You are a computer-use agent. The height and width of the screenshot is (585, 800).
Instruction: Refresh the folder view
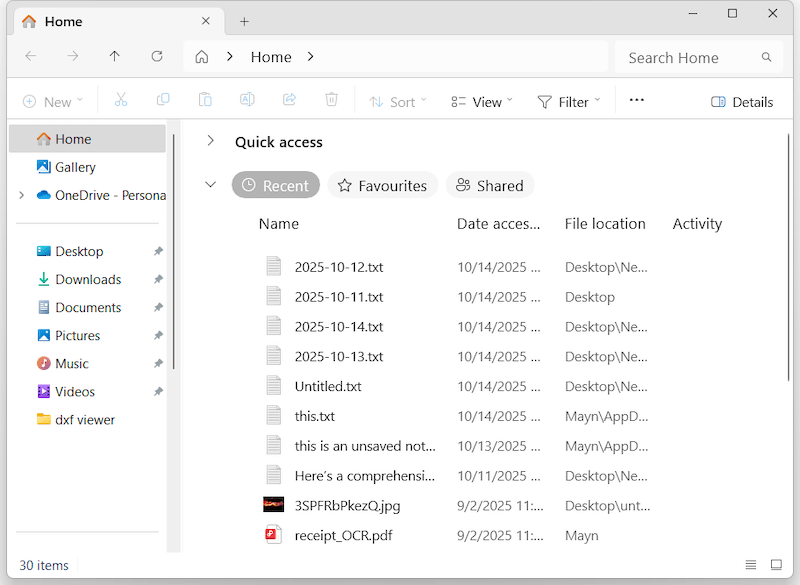(x=157, y=57)
